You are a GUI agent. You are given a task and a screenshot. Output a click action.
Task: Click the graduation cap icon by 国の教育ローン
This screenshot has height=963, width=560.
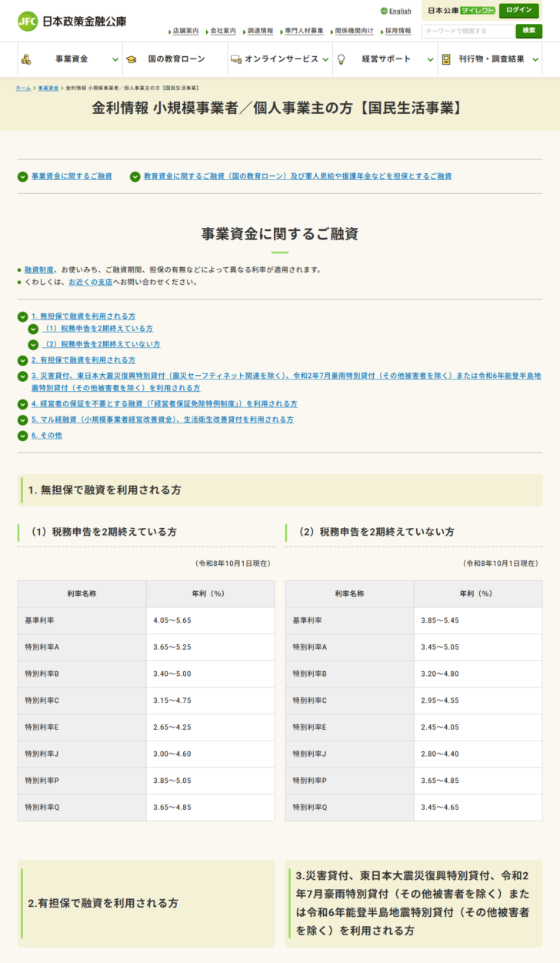click(132, 59)
